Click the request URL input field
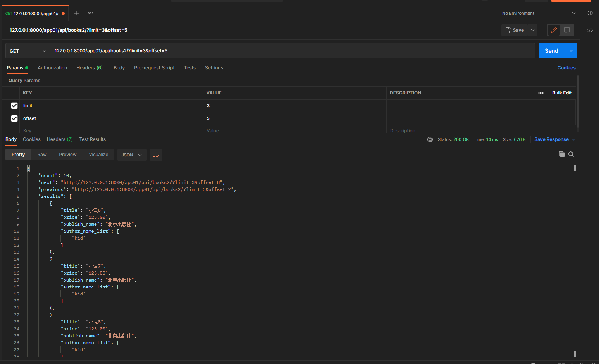This screenshot has height=364, width=599. point(293,51)
